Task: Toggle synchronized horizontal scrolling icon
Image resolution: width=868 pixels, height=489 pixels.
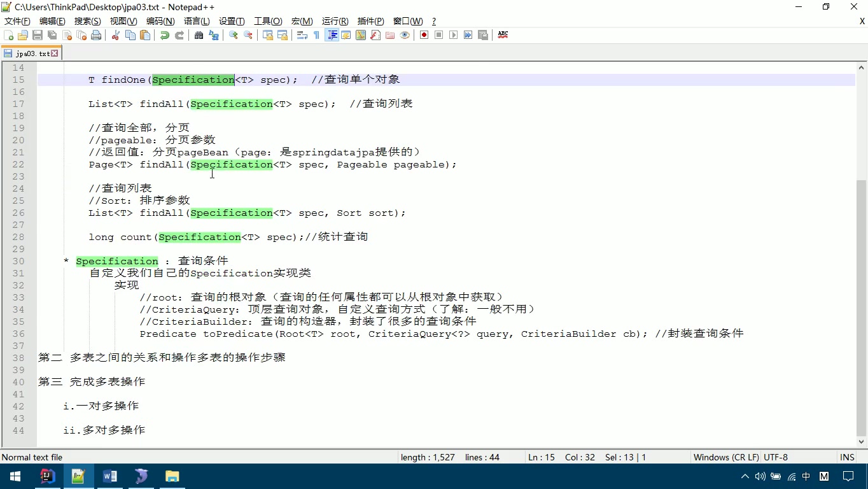Action: point(283,35)
